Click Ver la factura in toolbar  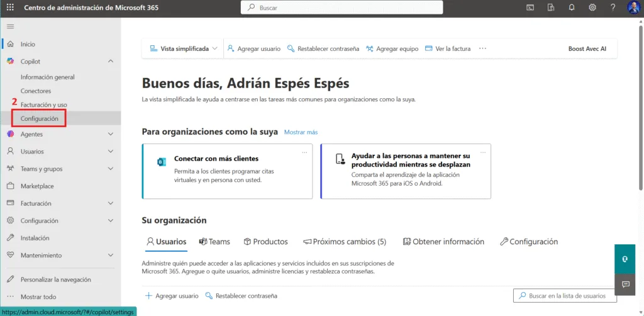click(x=448, y=48)
